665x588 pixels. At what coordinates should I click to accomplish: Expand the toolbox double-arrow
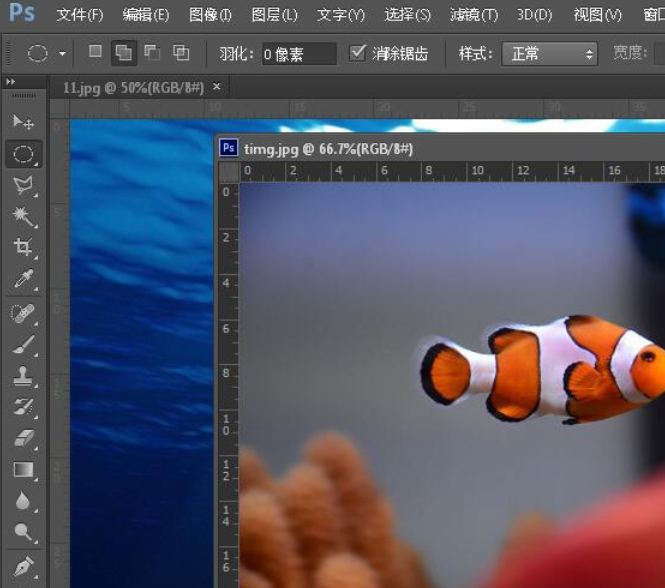pos(11,81)
